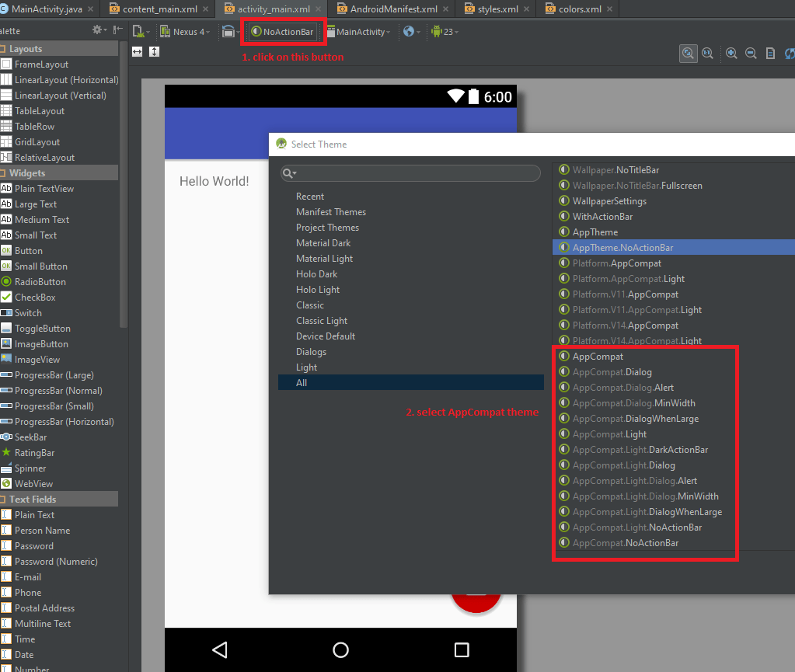This screenshot has width=795, height=672.
Task: Select the Material Light category
Action: coord(324,259)
